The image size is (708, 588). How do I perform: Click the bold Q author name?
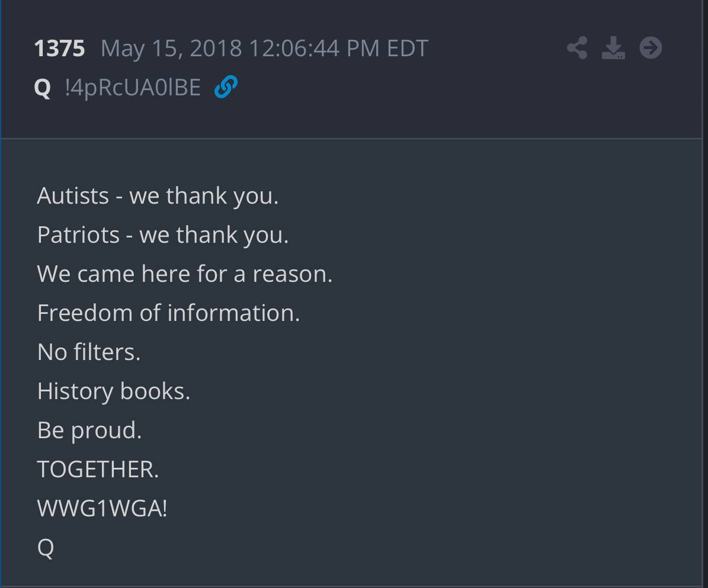click(43, 88)
